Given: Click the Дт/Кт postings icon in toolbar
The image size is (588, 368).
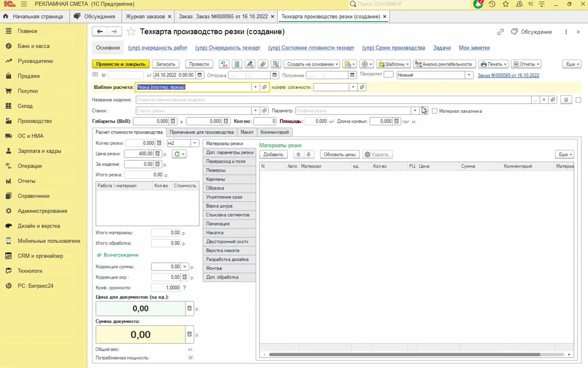Looking at the screenshot, I should click(224, 64).
